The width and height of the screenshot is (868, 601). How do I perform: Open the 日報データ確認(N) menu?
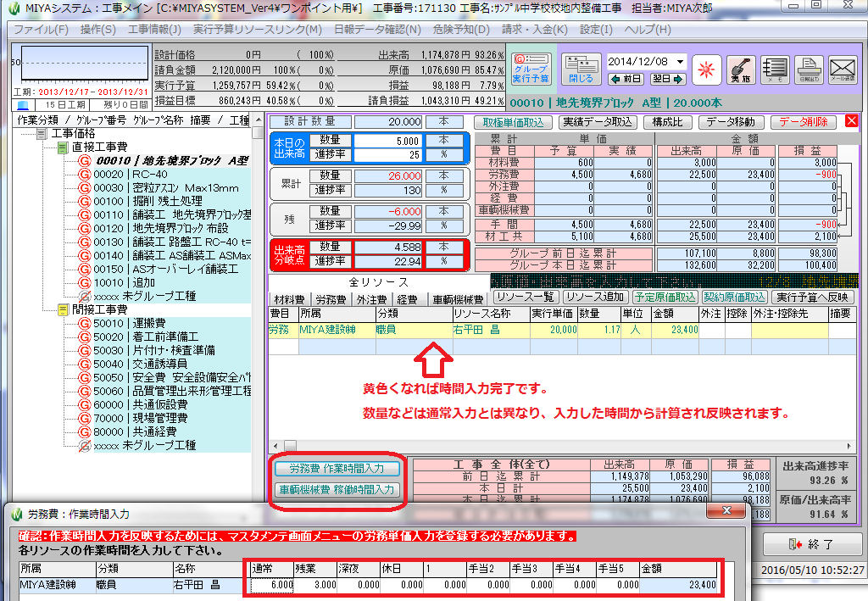(377, 30)
